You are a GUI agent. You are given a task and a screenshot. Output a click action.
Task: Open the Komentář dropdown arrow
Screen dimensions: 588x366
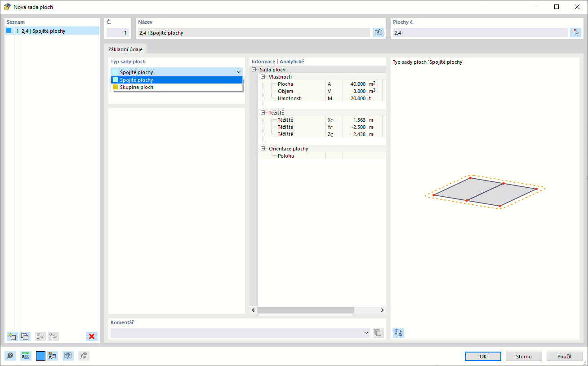pos(367,333)
